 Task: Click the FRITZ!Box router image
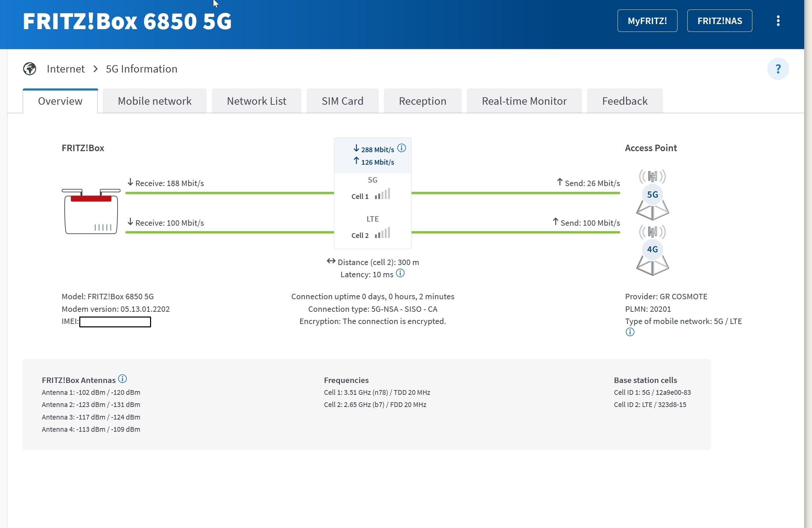[x=91, y=211]
